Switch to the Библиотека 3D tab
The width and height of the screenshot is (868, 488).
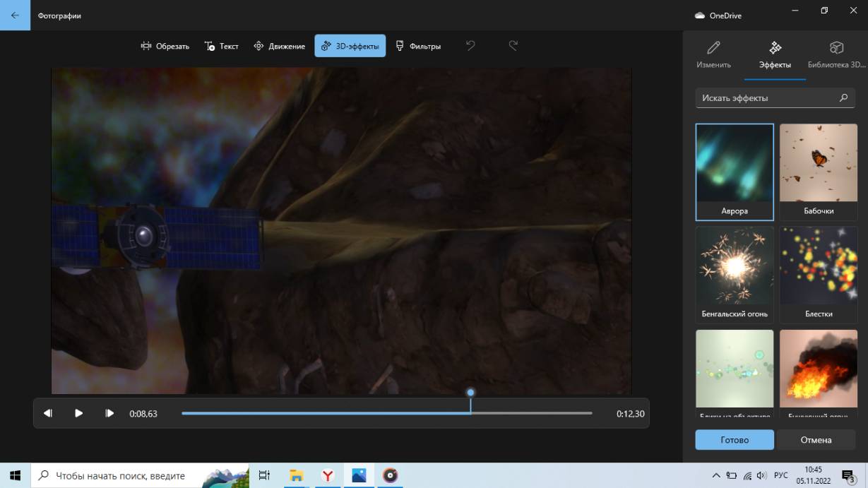click(x=836, y=54)
